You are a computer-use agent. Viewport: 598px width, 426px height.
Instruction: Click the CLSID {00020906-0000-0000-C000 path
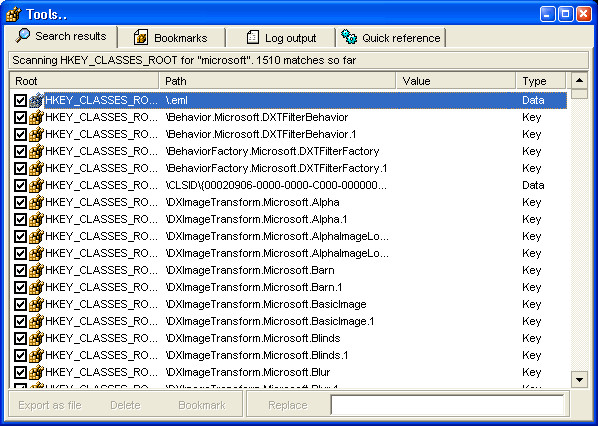[x=276, y=185]
